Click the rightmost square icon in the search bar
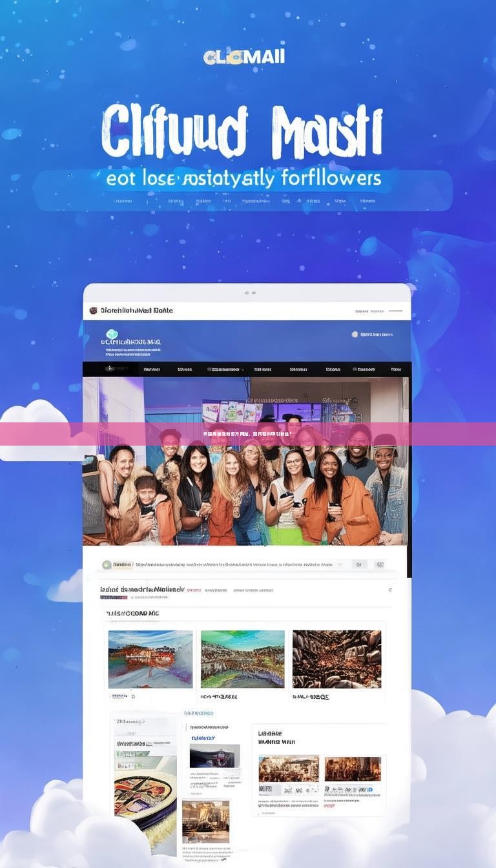The image size is (496, 868). click(380, 564)
